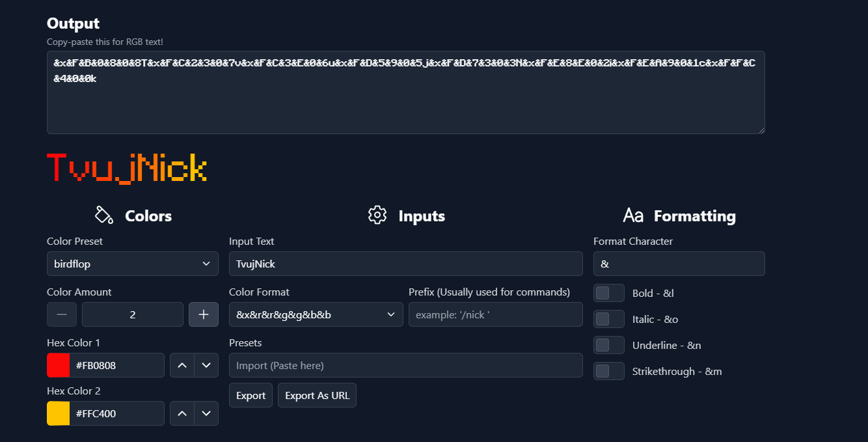Screen dimensions: 868x442
Task: Click the Formatting section heading
Action: pyautogui.click(x=695, y=216)
